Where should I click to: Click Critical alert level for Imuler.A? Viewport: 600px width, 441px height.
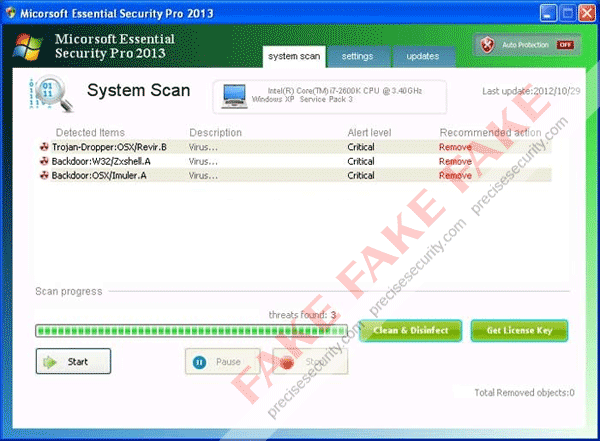361,176
